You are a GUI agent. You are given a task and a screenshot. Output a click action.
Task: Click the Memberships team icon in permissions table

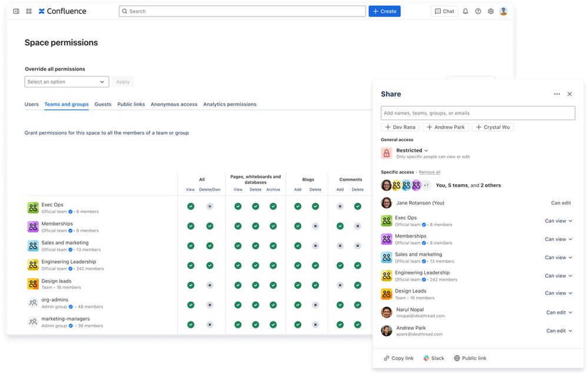pos(33,227)
